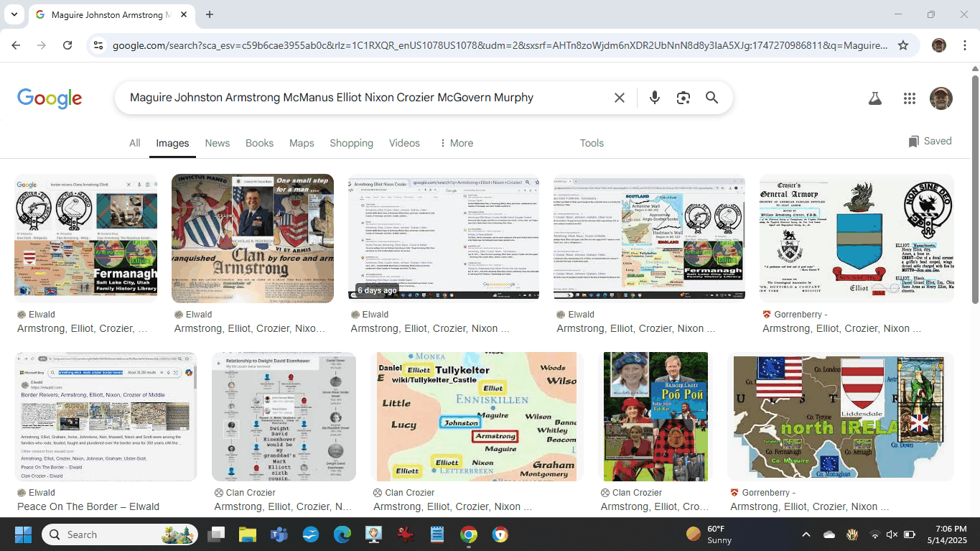This screenshot has width=980, height=551.
Task: Open Saved images collection
Action: (x=930, y=141)
